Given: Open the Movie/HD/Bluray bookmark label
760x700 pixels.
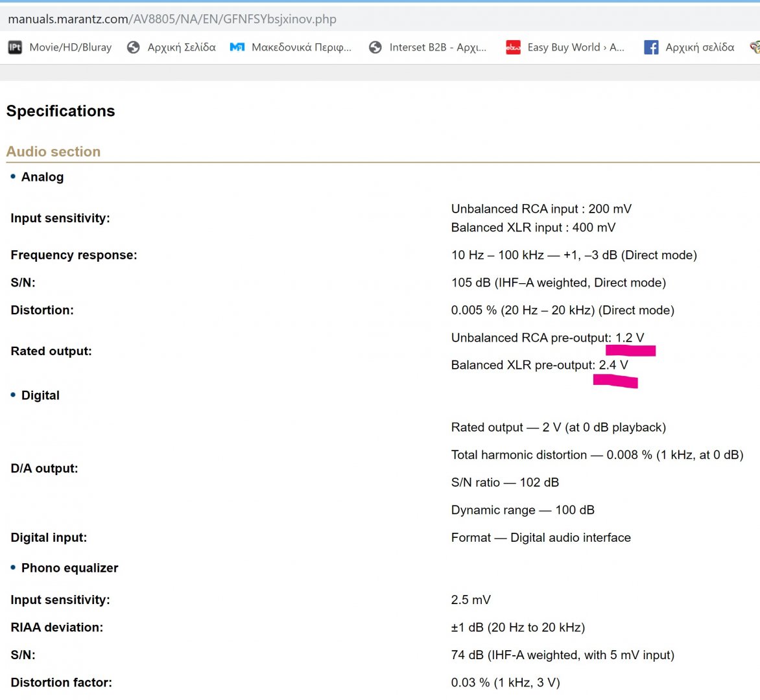Looking at the screenshot, I should pyautogui.click(x=70, y=47).
